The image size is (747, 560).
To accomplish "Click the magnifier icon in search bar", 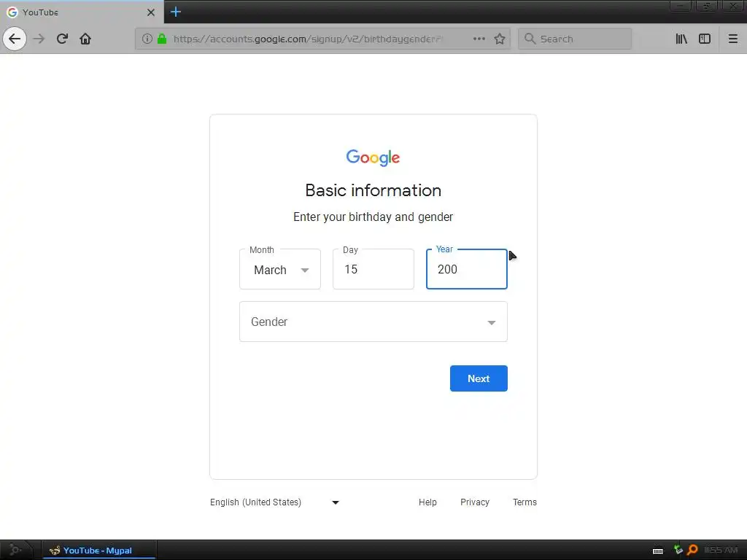I will coord(530,39).
